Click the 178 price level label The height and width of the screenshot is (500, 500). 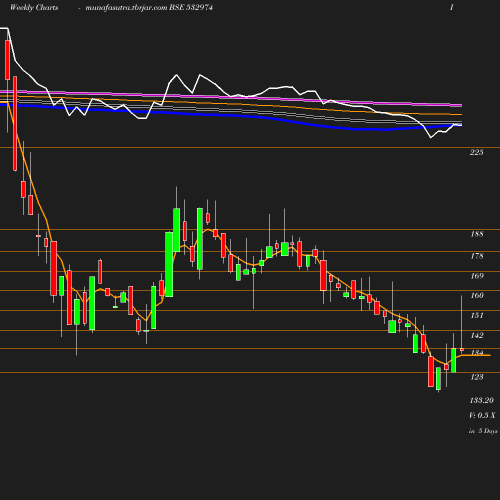pos(477,256)
